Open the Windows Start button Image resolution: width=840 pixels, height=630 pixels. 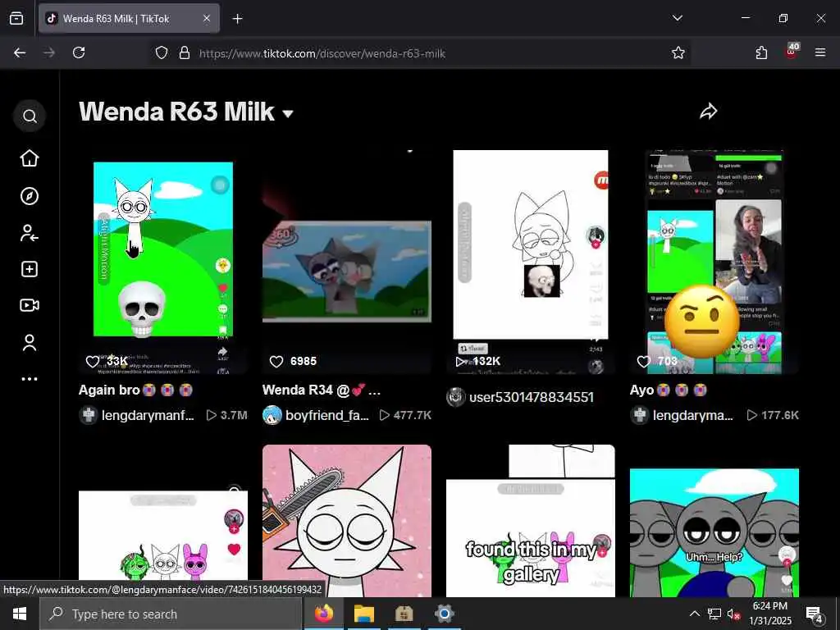[20, 614]
